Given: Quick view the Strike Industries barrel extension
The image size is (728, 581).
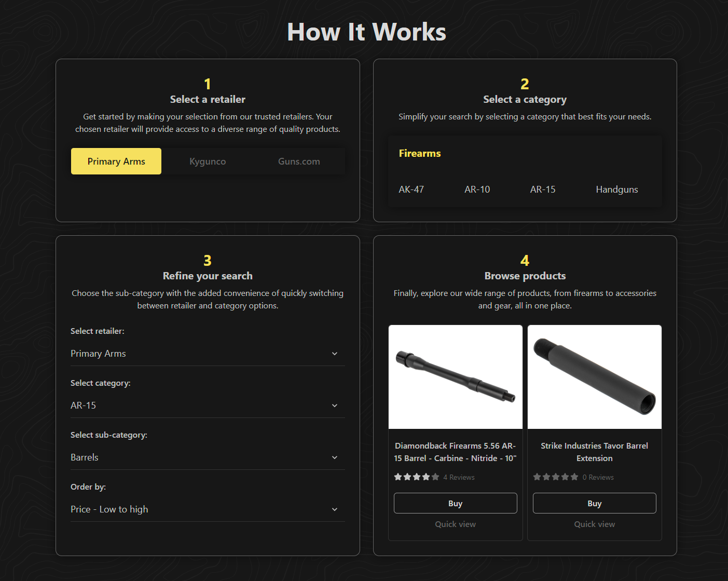Looking at the screenshot, I should [595, 524].
